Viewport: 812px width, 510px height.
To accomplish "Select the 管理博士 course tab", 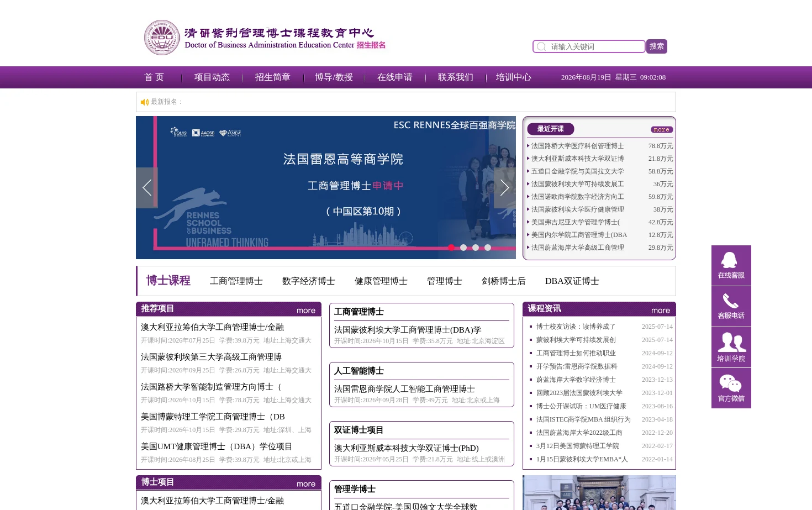I will [x=445, y=281].
